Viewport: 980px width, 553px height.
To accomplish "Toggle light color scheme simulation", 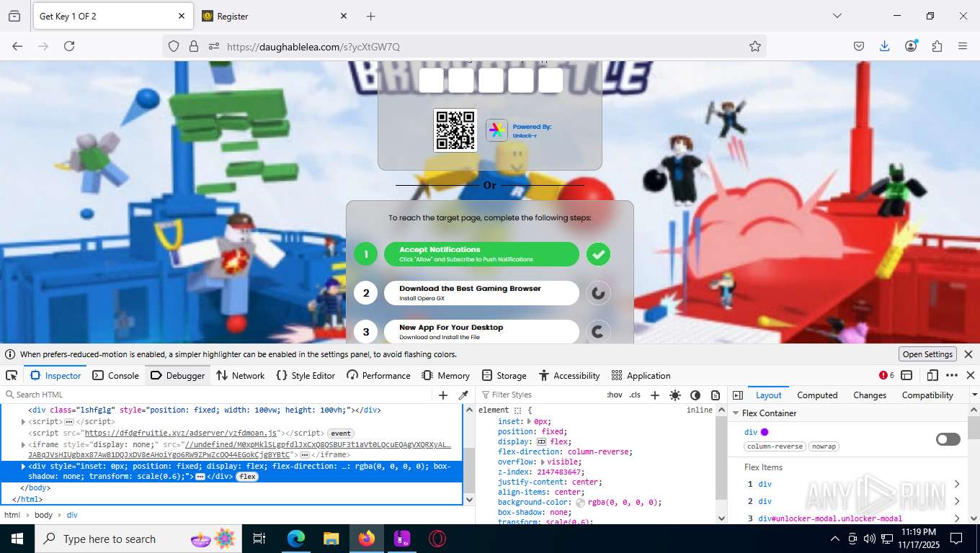I will pyautogui.click(x=675, y=395).
